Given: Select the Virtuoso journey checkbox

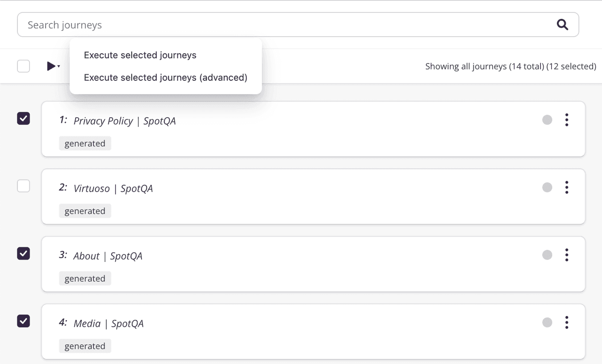Looking at the screenshot, I should click(x=24, y=186).
